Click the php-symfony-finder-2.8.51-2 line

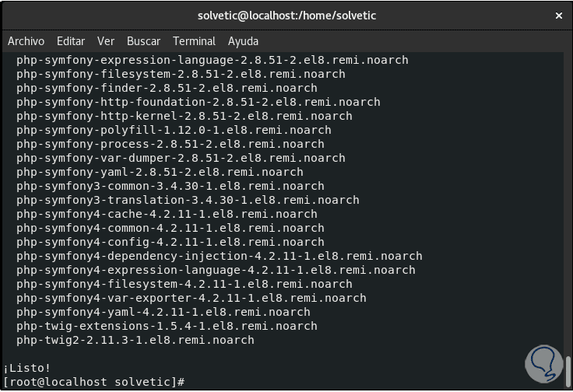(x=167, y=88)
